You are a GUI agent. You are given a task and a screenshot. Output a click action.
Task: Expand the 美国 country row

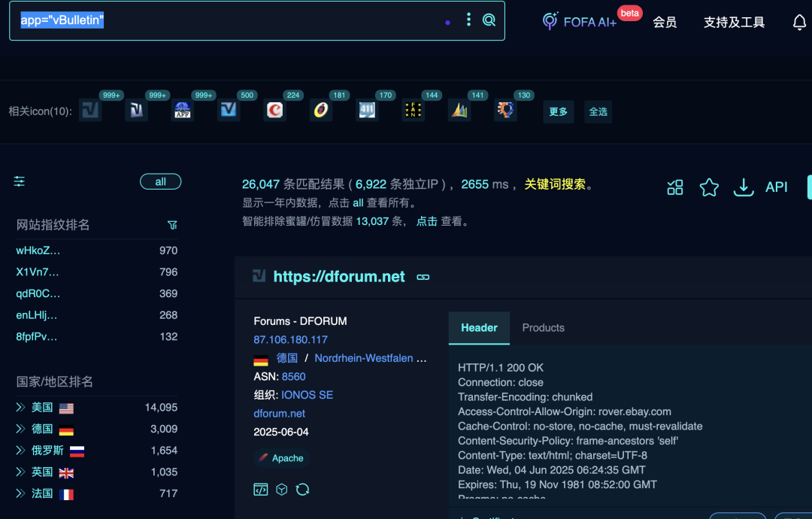pyautogui.click(x=21, y=407)
